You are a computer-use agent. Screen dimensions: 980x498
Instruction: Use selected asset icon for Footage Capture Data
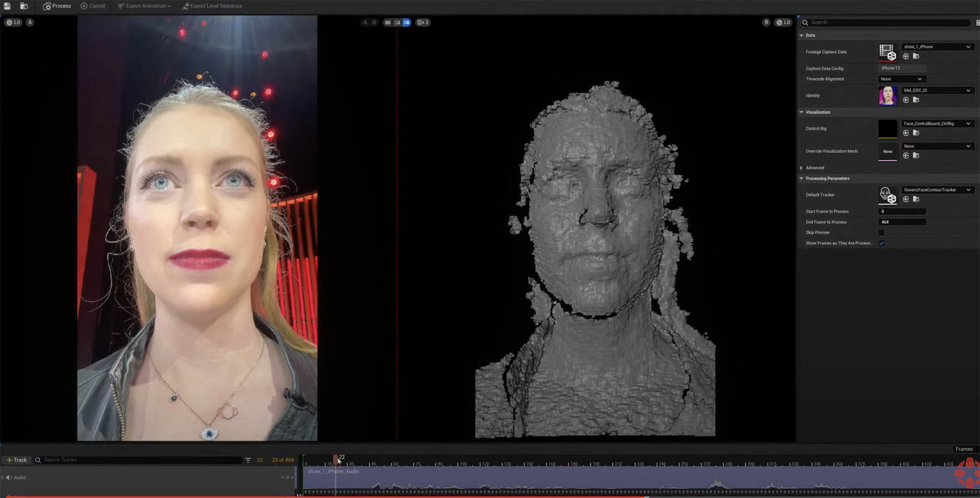tap(906, 57)
